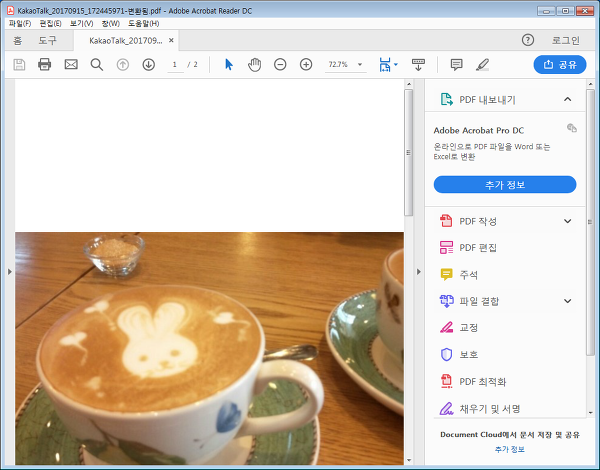Open the read mode scrolling icon
The width and height of the screenshot is (600, 470).
418,64
